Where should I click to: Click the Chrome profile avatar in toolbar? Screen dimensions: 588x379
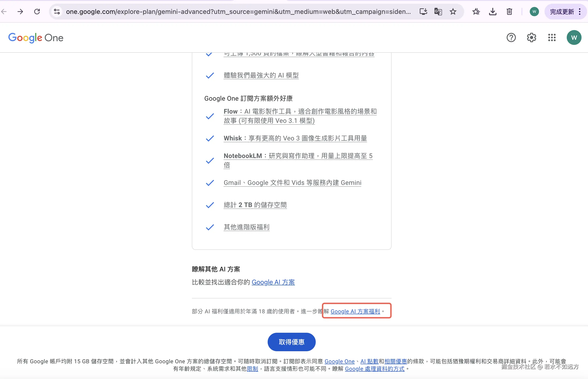[534, 12]
